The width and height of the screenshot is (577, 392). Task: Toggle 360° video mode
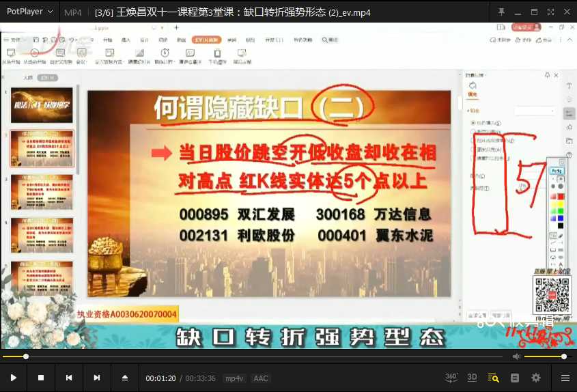click(x=451, y=378)
